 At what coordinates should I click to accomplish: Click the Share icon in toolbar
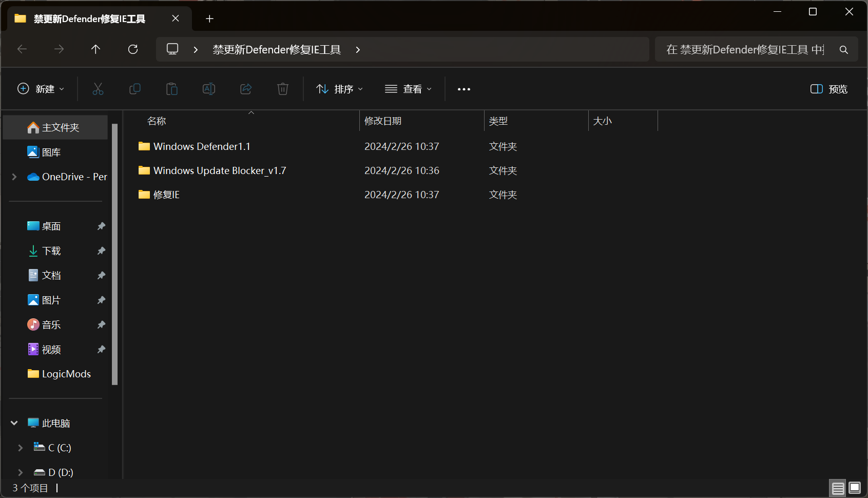coord(246,89)
